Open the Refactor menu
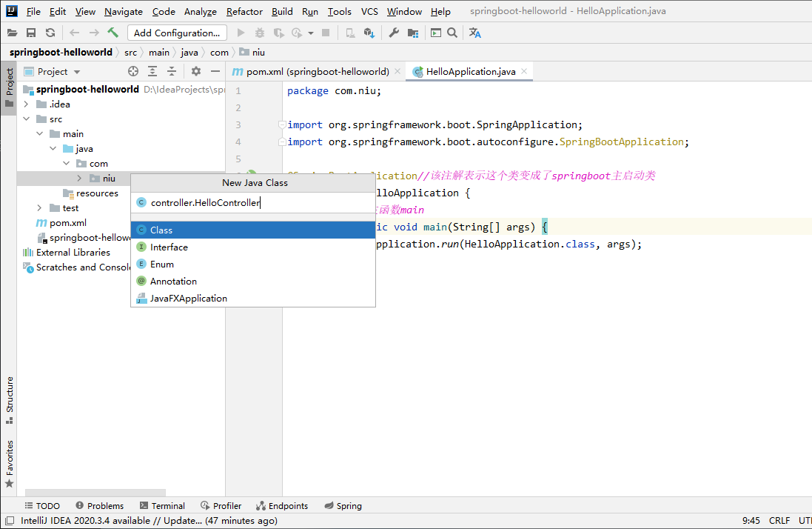Image resolution: width=812 pixels, height=529 pixels. (x=244, y=11)
